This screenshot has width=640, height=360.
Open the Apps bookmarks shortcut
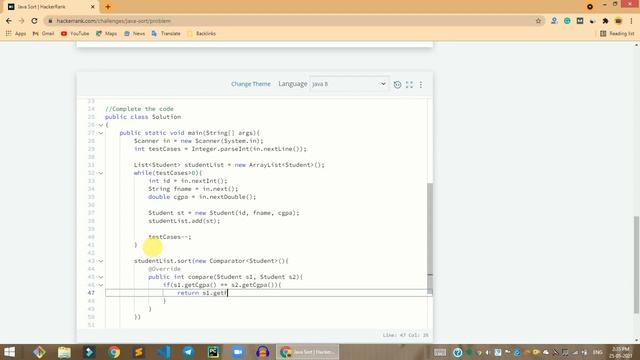[x=16, y=33]
